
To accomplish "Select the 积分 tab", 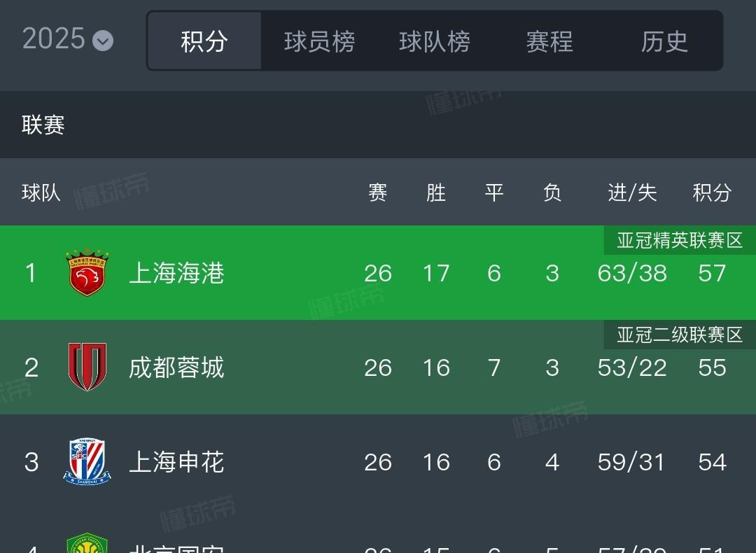I will [204, 41].
